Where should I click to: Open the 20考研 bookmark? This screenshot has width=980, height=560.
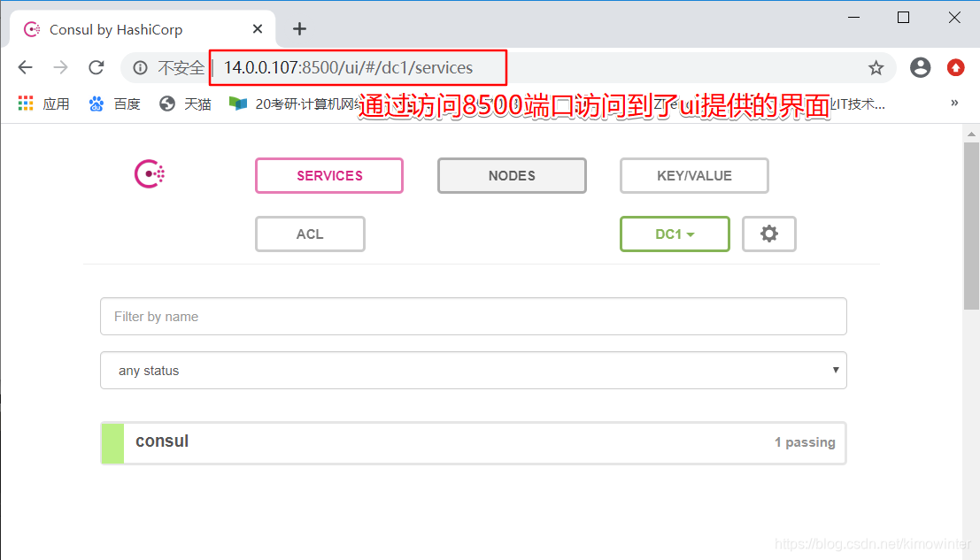click(294, 104)
